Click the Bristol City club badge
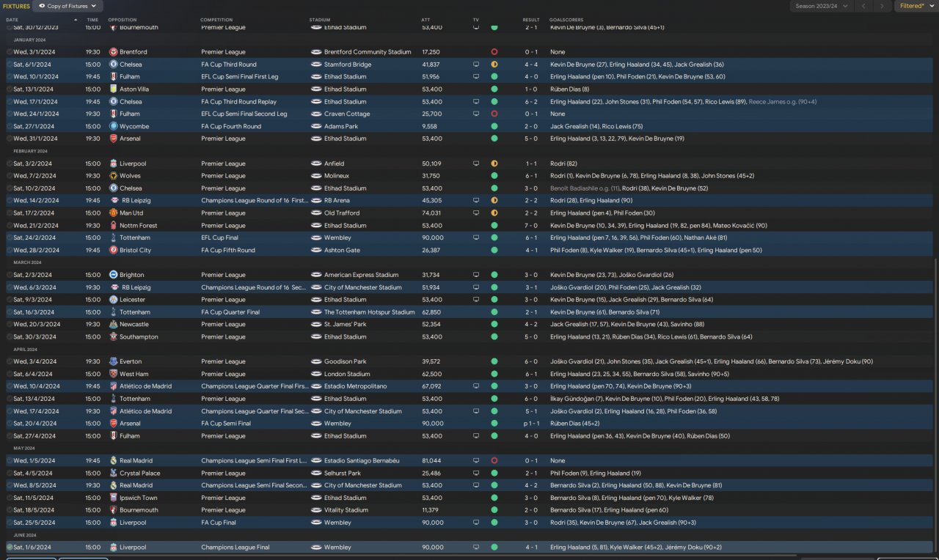The height and width of the screenshot is (560, 939). click(x=113, y=250)
